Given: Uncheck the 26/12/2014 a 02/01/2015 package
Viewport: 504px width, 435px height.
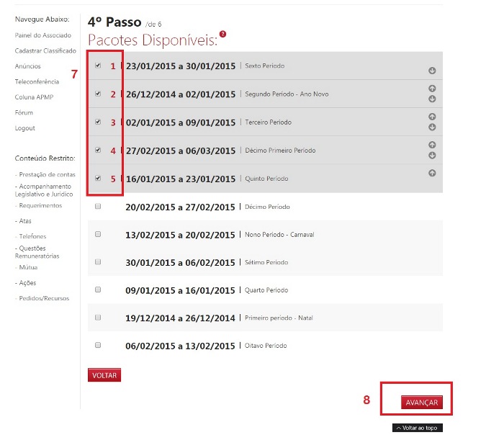Looking at the screenshot, I should pos(98,94).
